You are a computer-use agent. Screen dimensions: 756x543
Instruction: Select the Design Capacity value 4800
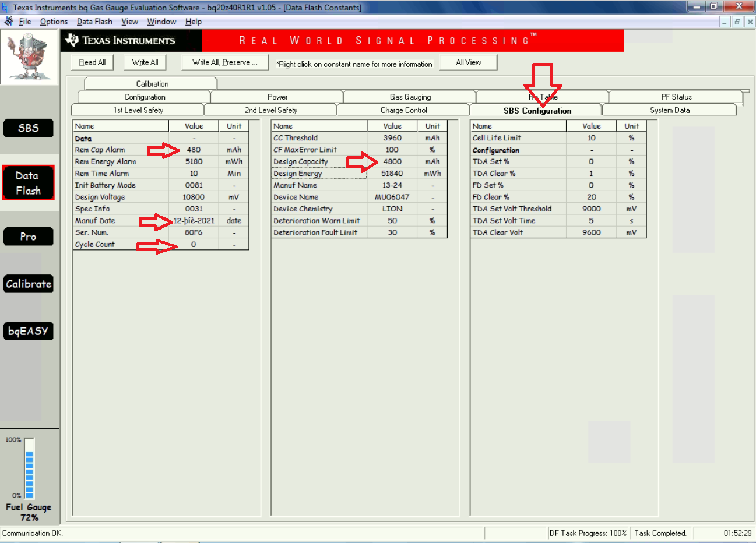392,161
